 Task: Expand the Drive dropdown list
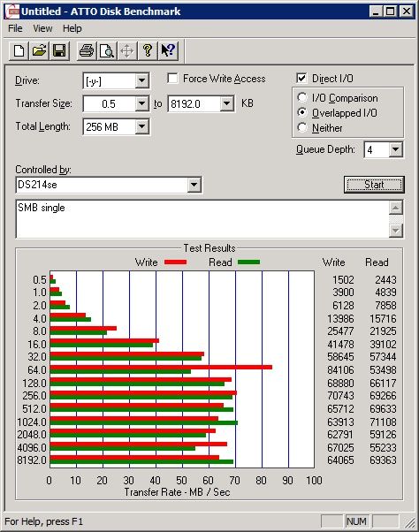point(141,80)
